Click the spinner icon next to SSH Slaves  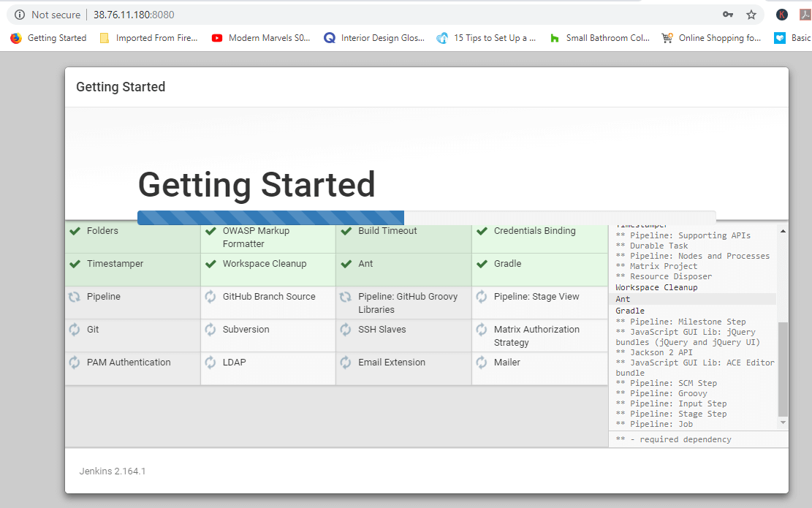[346, 330]
